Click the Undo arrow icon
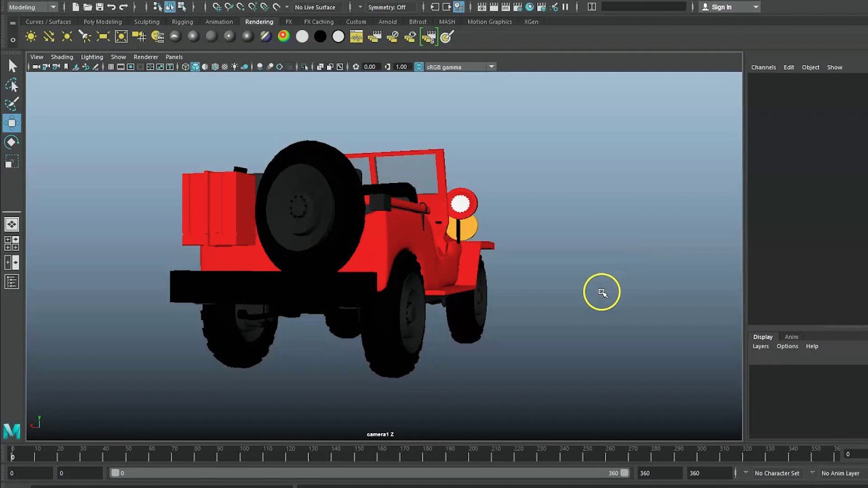The height and width of the screenshot is (488, 868). 111,7
